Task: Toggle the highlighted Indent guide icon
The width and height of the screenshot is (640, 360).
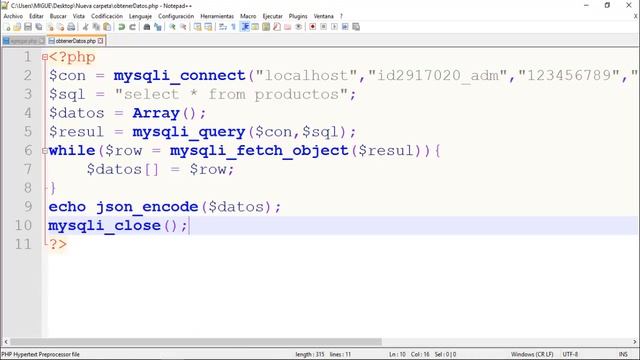Action: pyautogui.click(x=245, y=27)
